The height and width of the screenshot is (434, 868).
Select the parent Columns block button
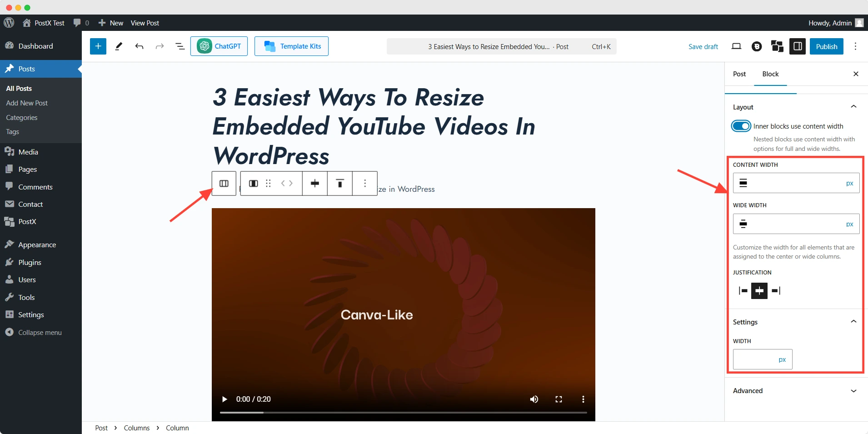click(x=224, y=184)
